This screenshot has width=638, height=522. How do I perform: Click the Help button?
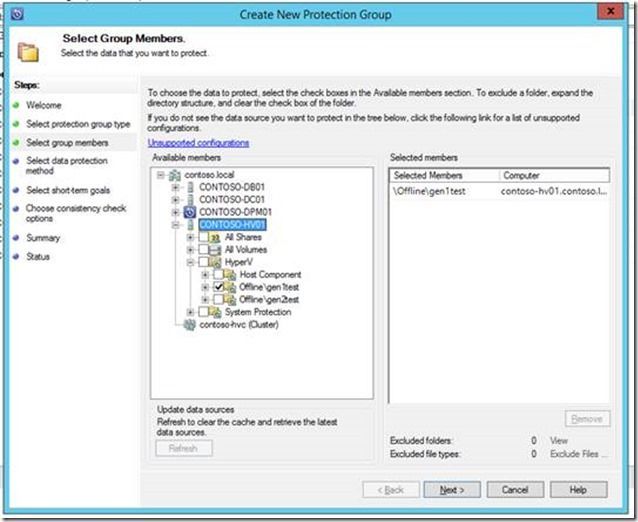578,490
